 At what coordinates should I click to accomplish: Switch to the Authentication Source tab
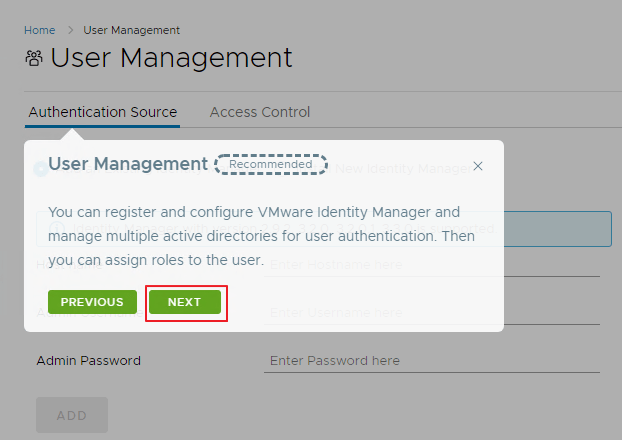(x=102, y=112)
